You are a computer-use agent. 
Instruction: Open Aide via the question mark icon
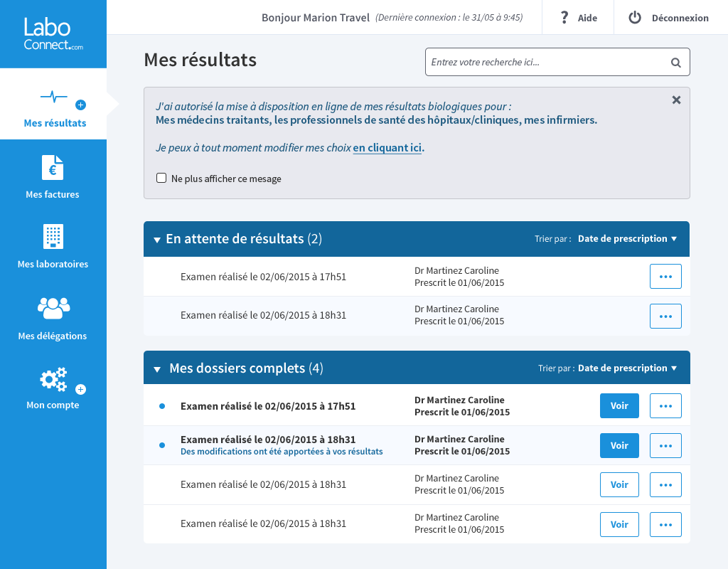click(565, 18)
